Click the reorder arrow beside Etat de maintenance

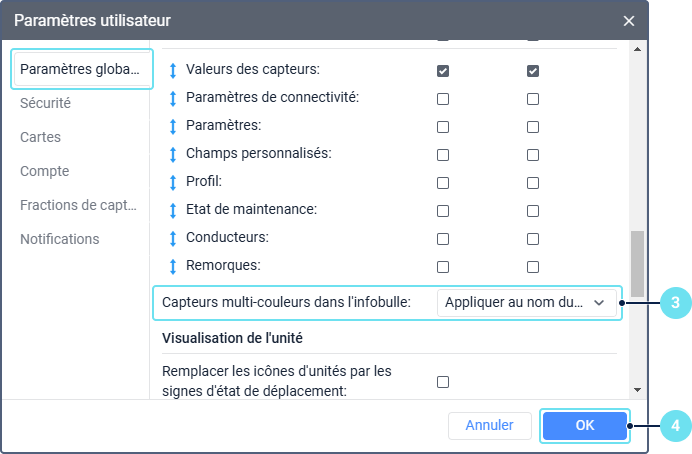click(x=173, y=211)
